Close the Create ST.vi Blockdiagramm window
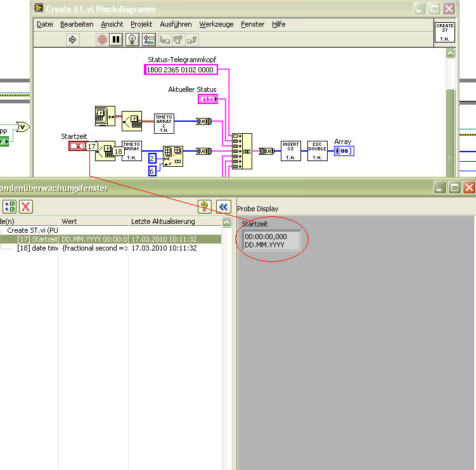This screenshot has width=476, height=470. tap(449, 9)
